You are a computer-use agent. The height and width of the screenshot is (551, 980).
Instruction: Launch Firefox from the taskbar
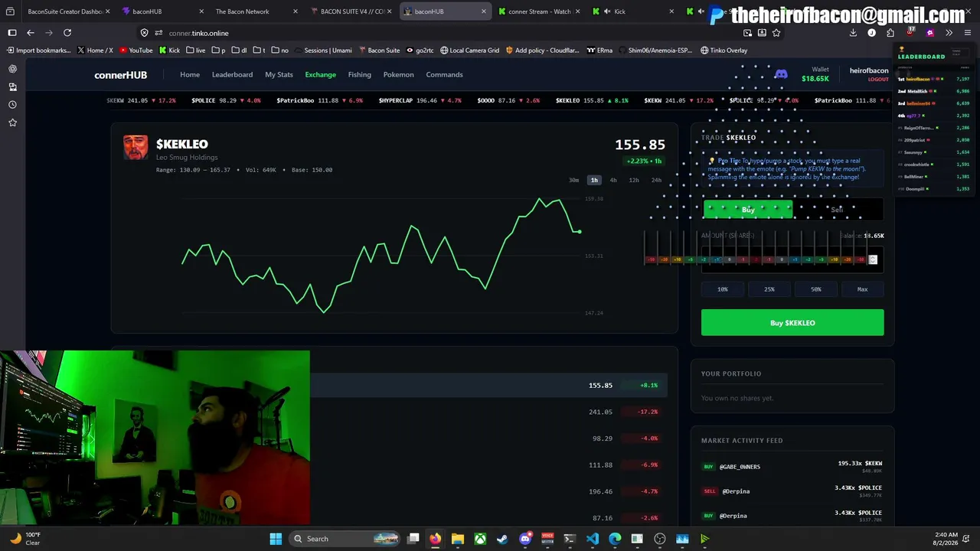point(435,539)
